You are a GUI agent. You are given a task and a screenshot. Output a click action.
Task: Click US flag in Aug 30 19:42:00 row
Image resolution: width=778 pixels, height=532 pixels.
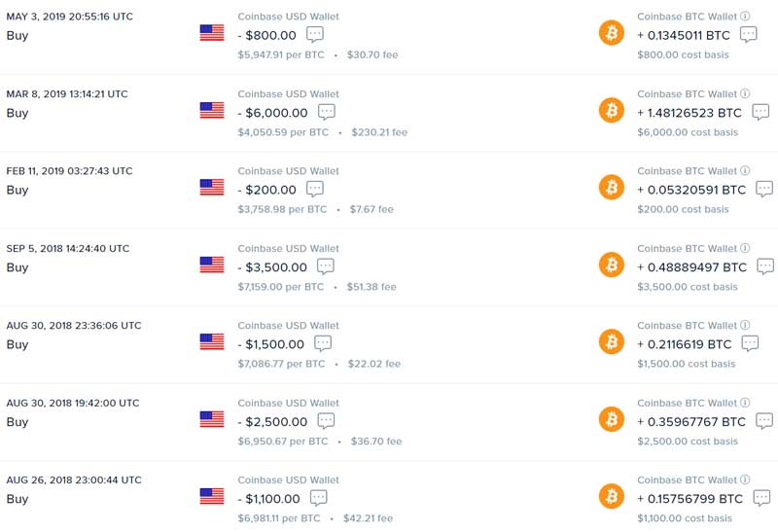point(212,419)
